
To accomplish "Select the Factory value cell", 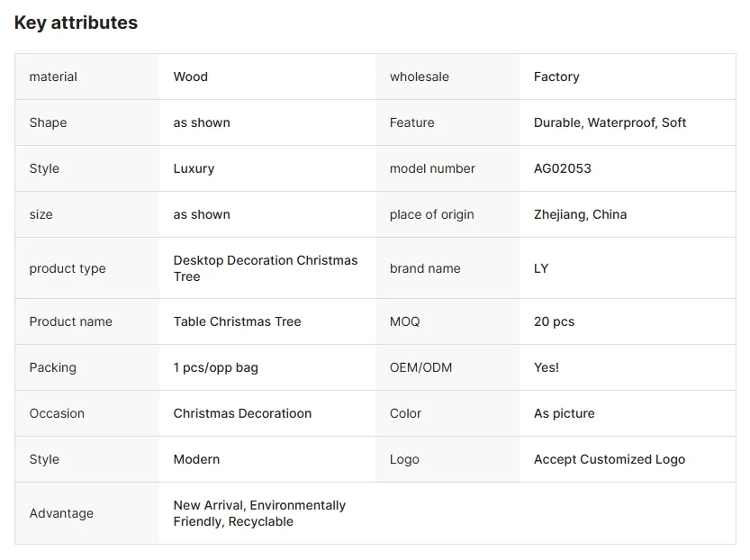I will point(556,77).
